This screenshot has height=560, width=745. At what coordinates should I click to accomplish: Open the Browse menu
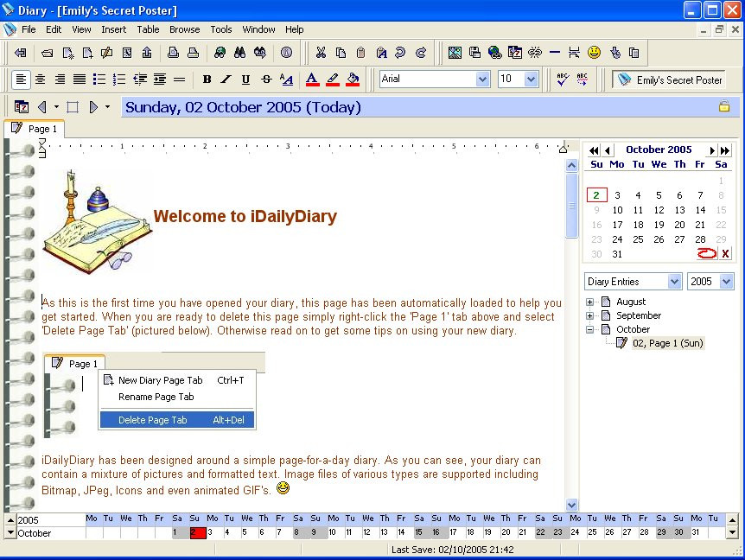[x=184, y=29]
